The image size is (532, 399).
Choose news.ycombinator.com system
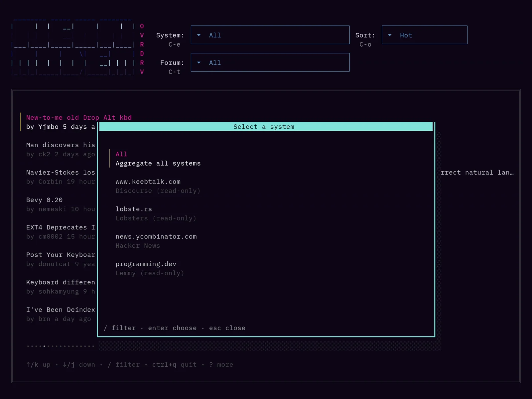(x=156, y=236)
